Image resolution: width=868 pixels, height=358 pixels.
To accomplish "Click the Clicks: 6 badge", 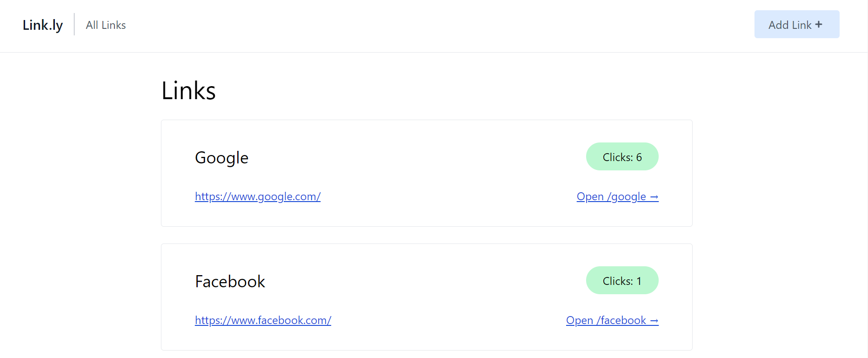I will 622,156.
